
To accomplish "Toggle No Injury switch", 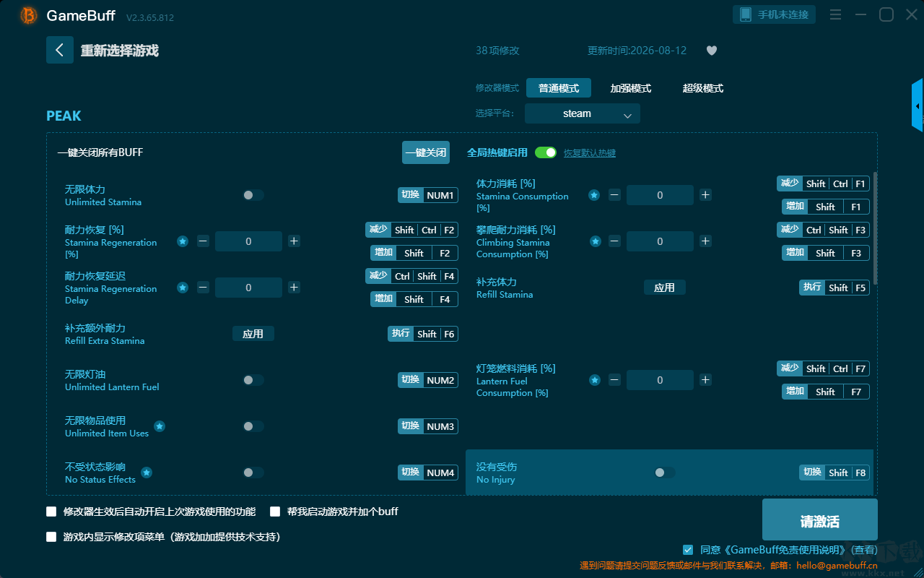I will [665, 473].
